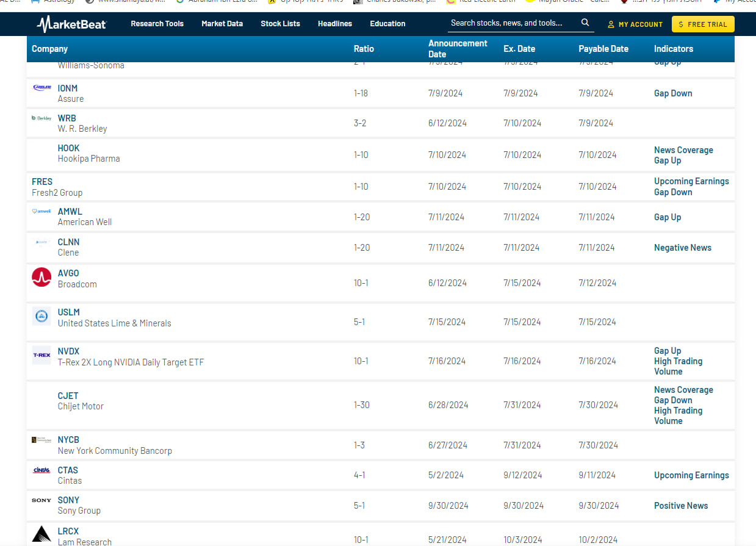The image size is (756, 546).
Task: Click the search magnifier icon
Action: tap(585, 23)
